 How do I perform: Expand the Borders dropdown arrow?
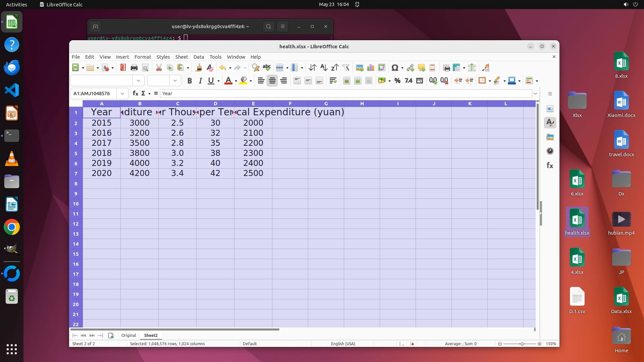[x=490, y=81]
